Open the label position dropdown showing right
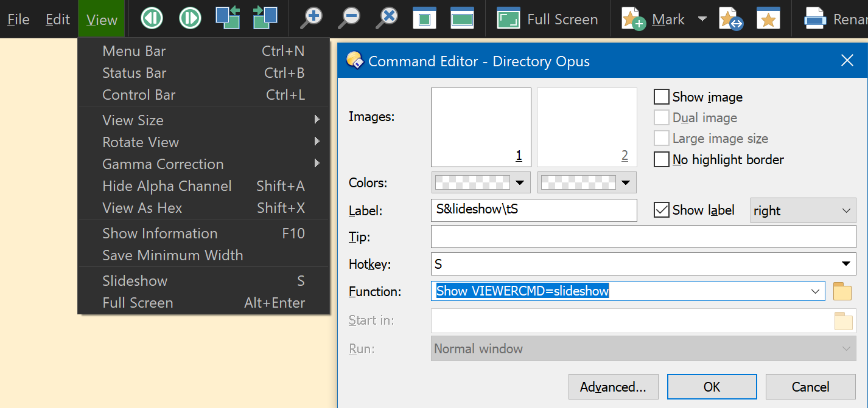 [x=803, y=210]
